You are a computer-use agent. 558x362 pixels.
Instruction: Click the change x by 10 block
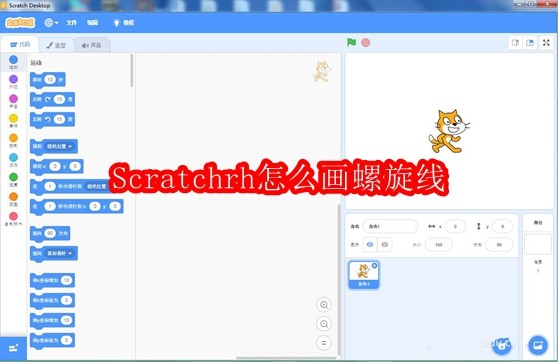[52, 280]
